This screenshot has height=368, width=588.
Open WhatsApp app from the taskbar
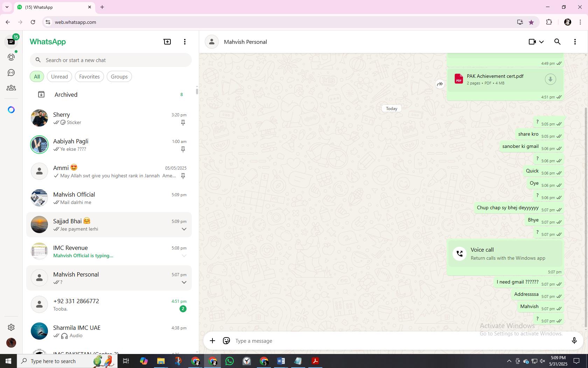[x=230, y=361]
